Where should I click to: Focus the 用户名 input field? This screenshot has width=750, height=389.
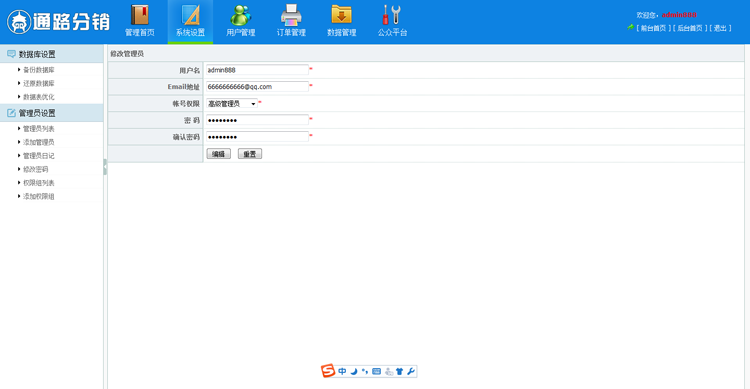tap(257, 70)
